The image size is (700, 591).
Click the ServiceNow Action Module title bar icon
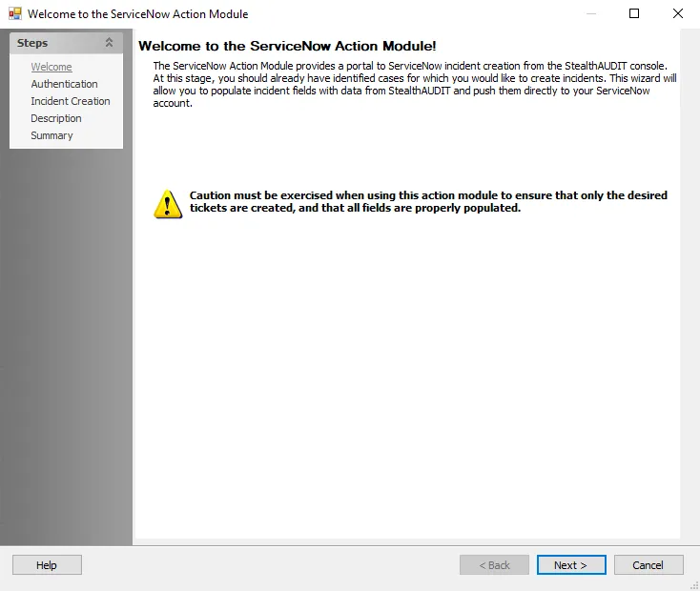tap(14, 13)
